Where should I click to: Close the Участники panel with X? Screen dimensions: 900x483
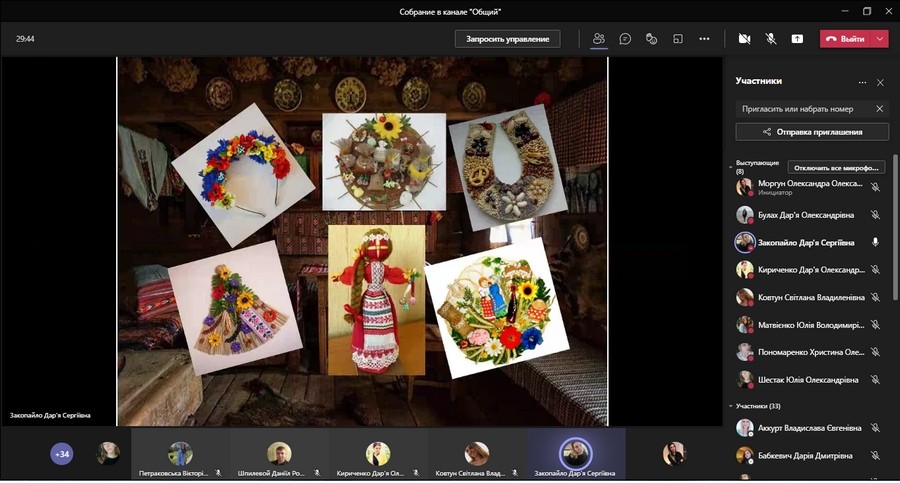[x=880, y=83]
